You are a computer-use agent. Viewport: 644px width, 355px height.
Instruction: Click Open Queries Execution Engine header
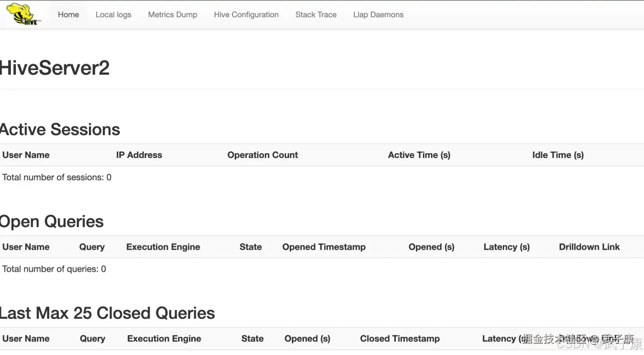pyautogui.click(x=163, y=247)
